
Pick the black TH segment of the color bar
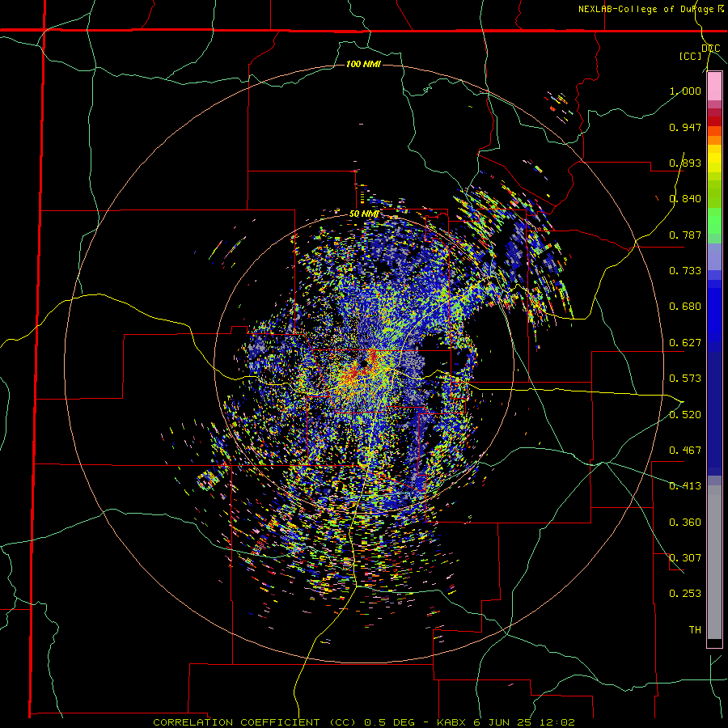[714, 642]
